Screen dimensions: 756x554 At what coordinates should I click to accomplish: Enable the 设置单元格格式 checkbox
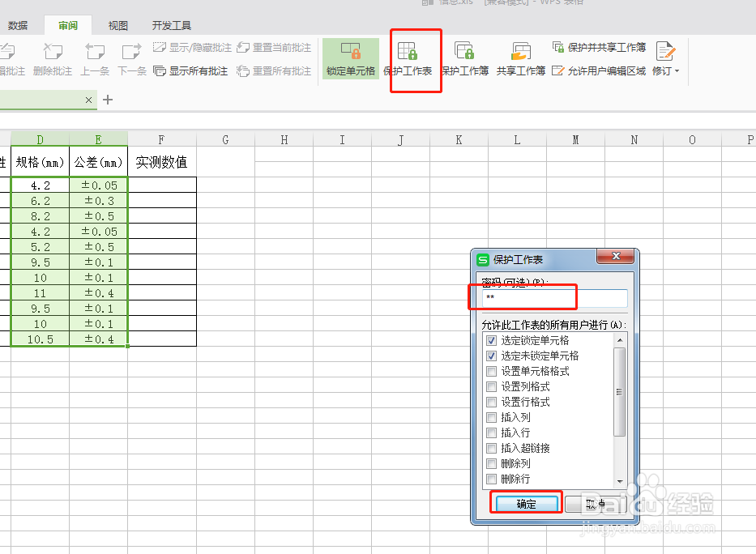492,371
